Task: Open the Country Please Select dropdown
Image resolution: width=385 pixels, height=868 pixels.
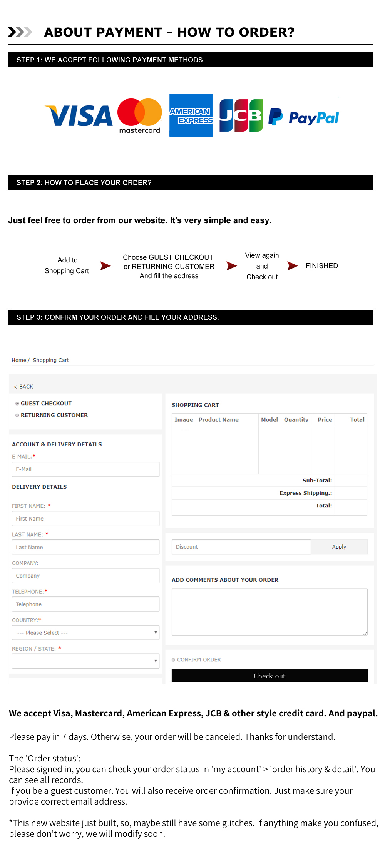Action: [x=85, y=633]
